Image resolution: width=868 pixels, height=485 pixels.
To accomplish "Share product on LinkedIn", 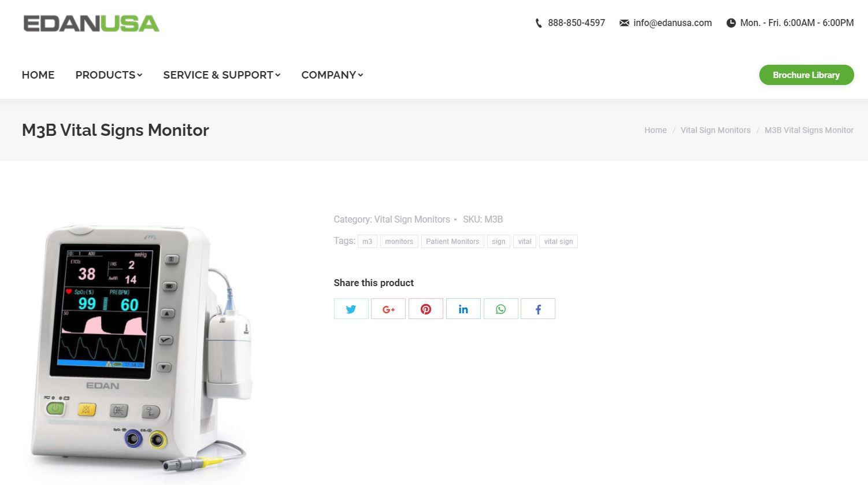I will 463,309.
